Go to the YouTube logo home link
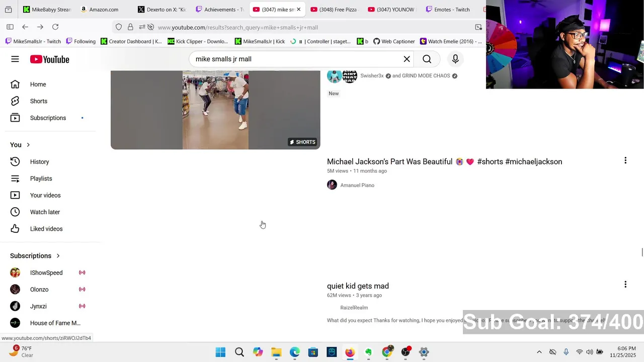 pyautogui.click(x=49, y=59)
